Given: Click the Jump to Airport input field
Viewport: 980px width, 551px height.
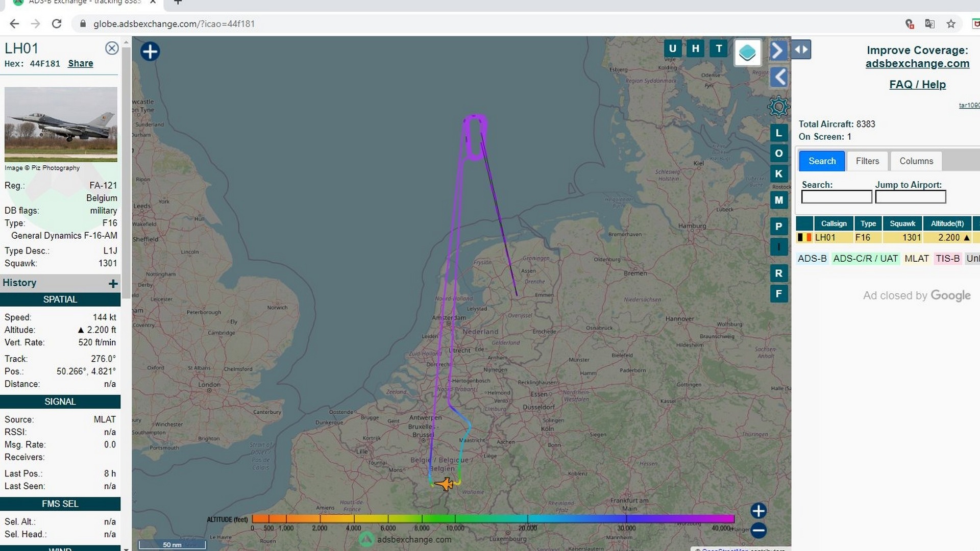Looking at the screenshot, I should 910,197.
